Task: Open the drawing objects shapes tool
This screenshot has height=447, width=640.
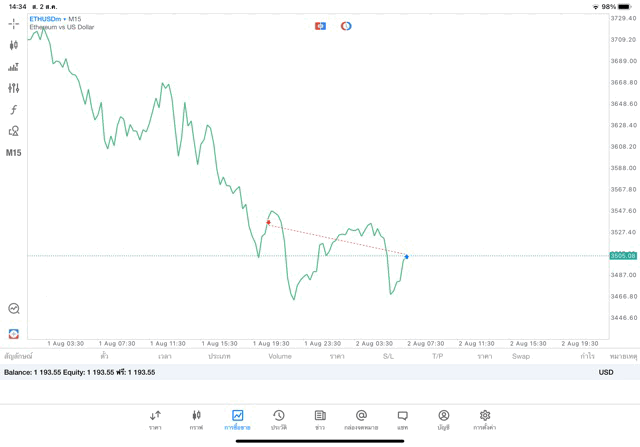Action: (13, 131)
